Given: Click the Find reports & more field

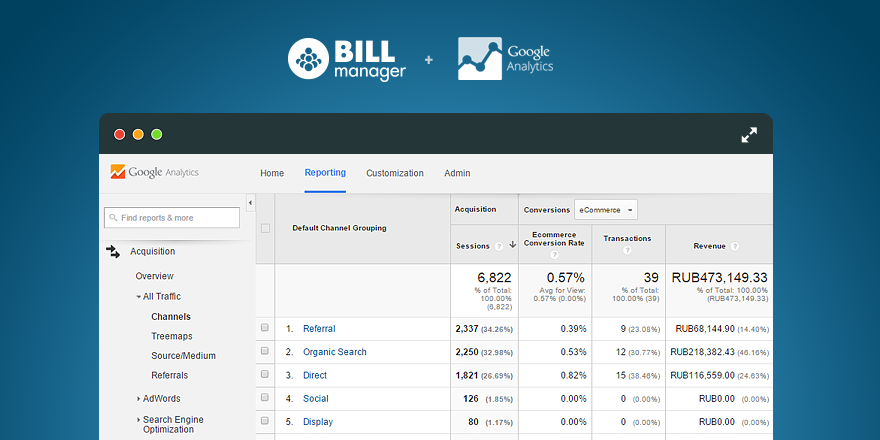Looking at the screenshot, I should 172,218.
